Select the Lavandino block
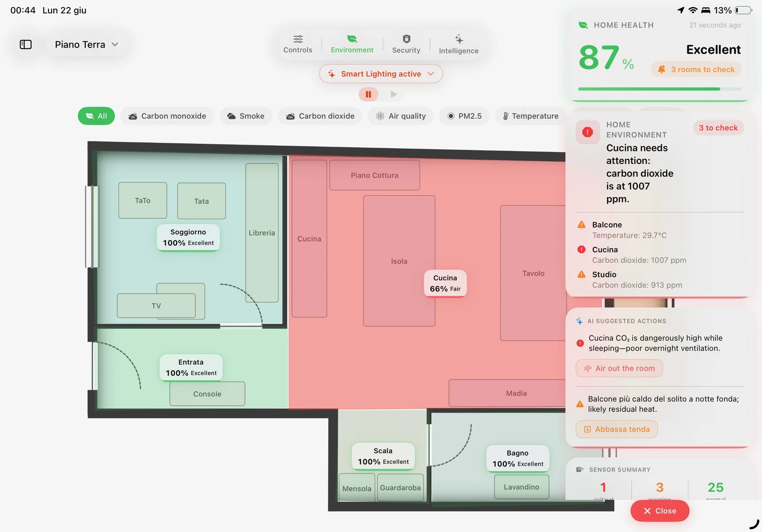This screenshot has width=762, height=532. coord(521,487)
